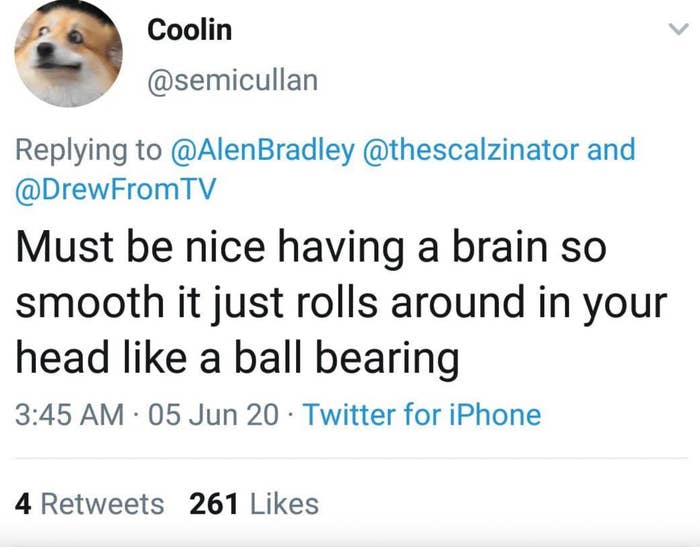
Task: Click the bold 261 likes count
Action: point(213,504)
